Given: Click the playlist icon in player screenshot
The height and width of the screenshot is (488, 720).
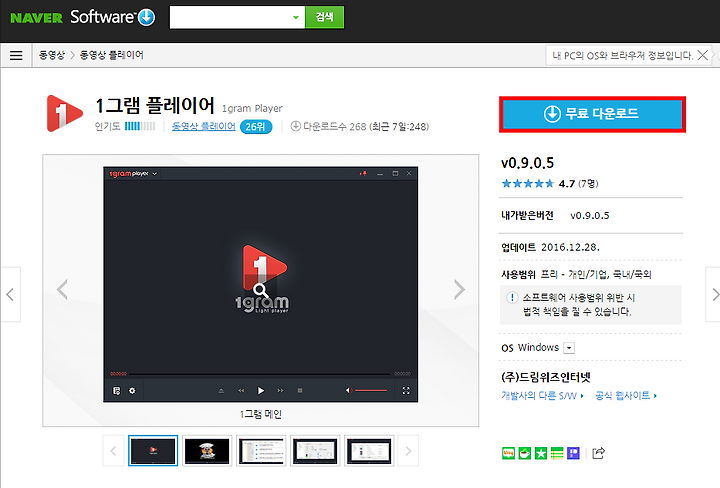Looking at the screenshot, I should (117, 391).
